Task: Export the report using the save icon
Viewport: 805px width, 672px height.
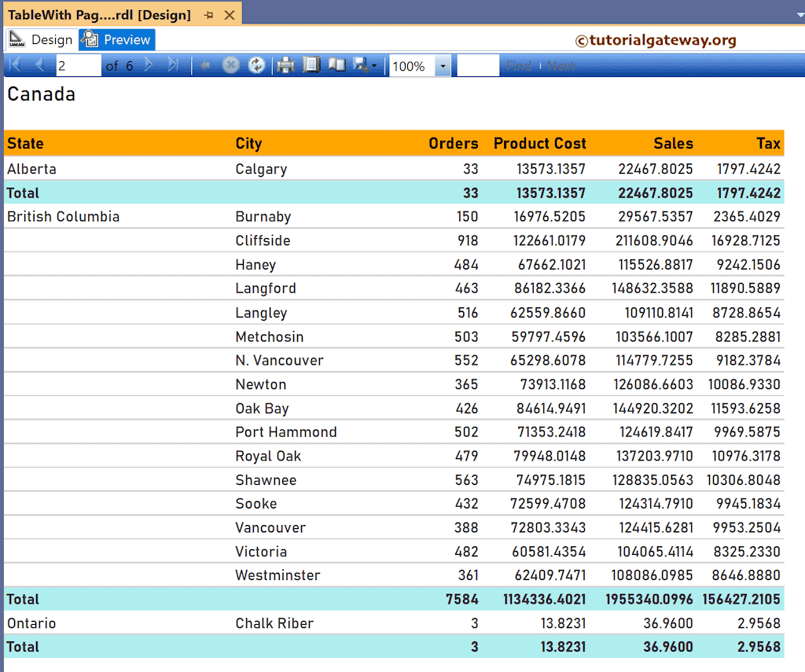Action: click(360, 64)
